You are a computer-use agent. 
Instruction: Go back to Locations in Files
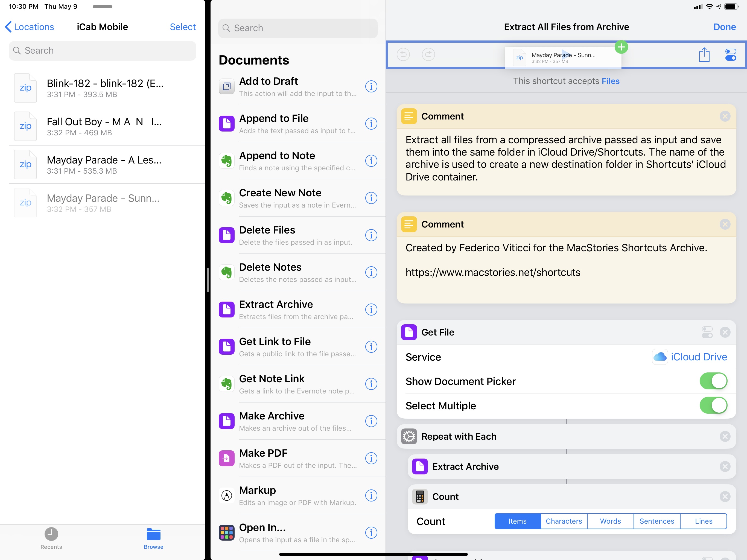(30, 27)
